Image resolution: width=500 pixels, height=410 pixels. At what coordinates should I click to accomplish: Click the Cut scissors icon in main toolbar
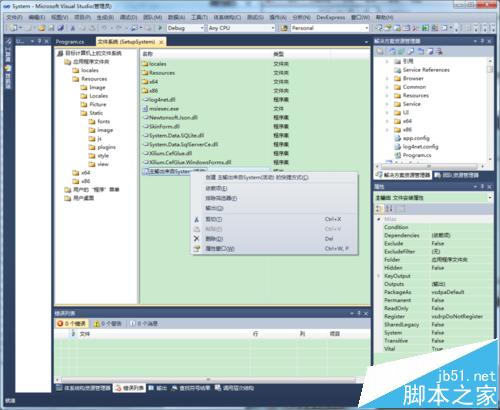pos(73,28)
